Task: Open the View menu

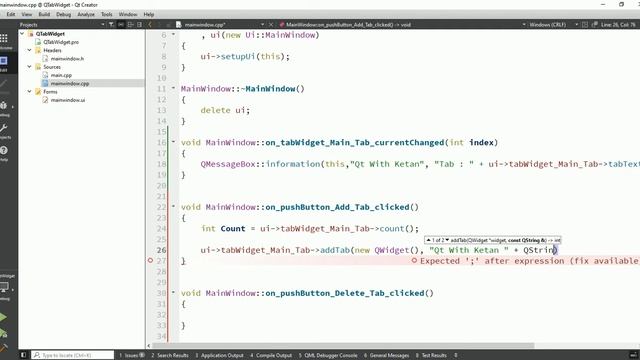Action: click(x=27, y=14)
